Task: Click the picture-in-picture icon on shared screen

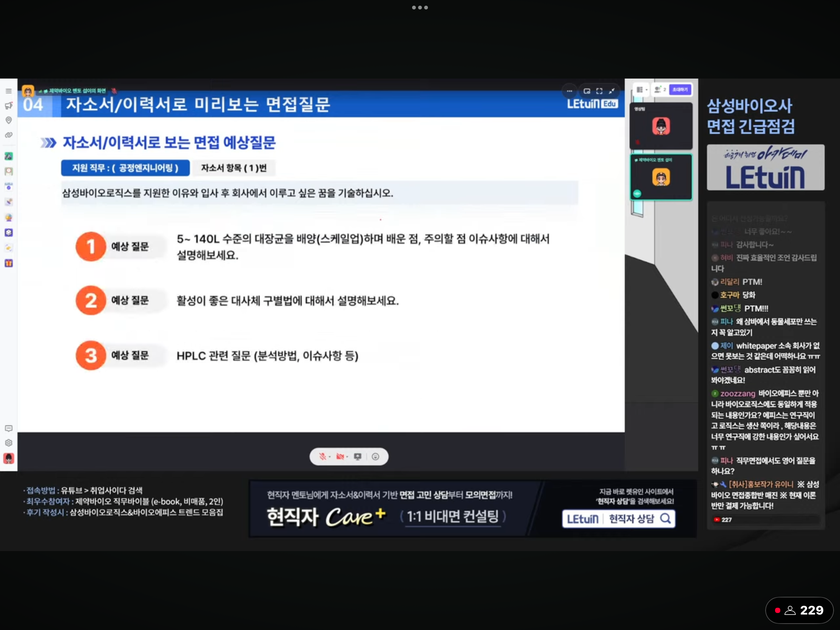Action: point(587,91)
